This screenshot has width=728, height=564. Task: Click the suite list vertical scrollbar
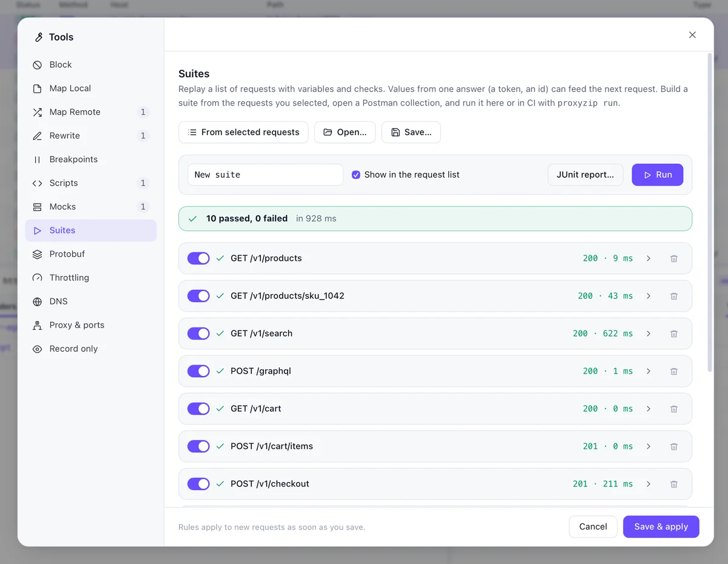pyautogui.click(x=710, y=212)
